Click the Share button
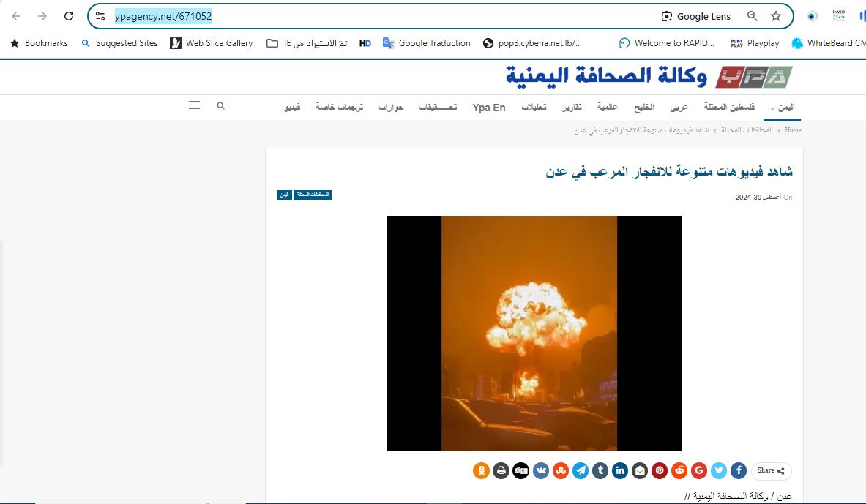 (771, 471)
